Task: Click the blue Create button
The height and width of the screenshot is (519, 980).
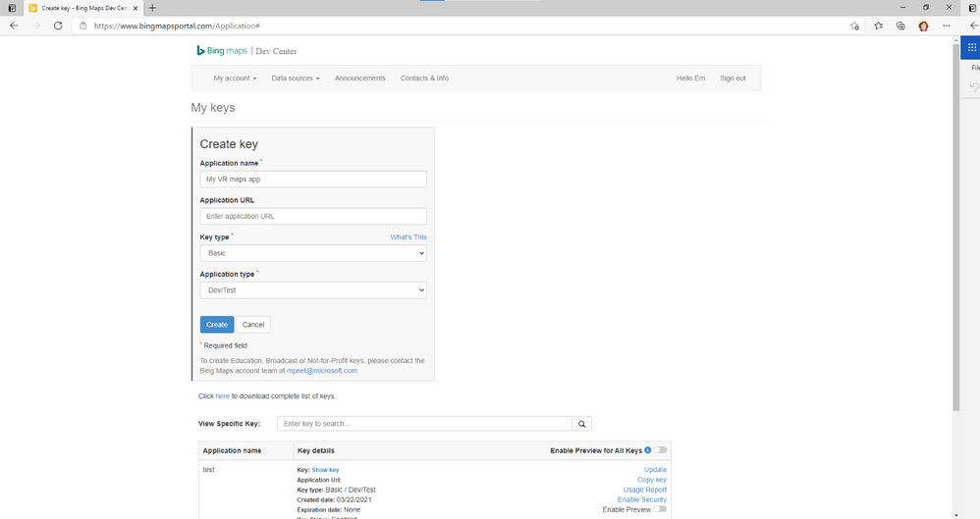Action: point(217,324)
